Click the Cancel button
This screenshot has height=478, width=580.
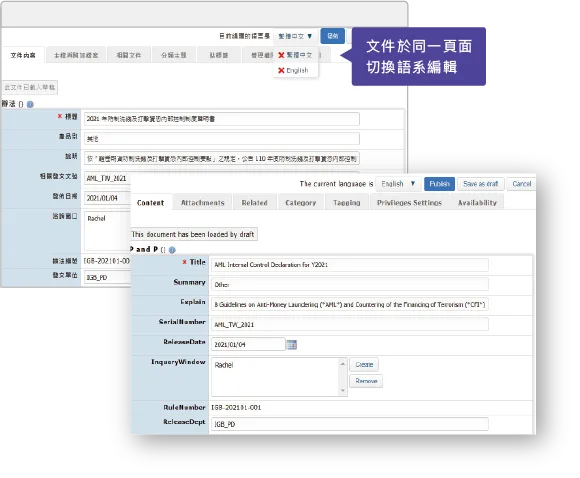tap(522, 184)
